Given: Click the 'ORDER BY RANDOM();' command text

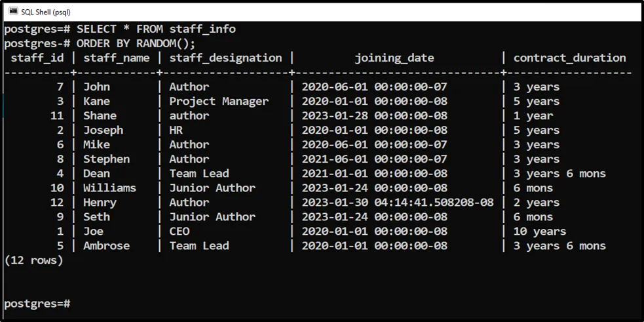Looking at the screenshot, I should pyautogui.click(x=136, y=43).
